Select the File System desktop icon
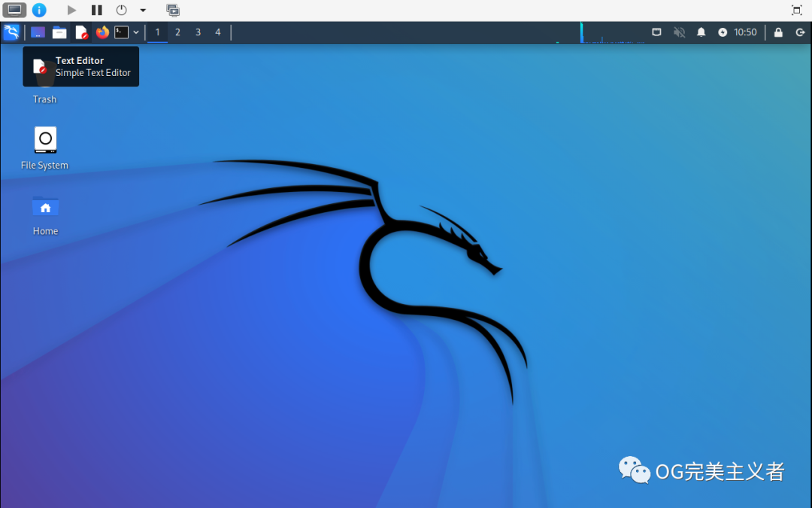 pyautogui.click(x=45, y=148)
